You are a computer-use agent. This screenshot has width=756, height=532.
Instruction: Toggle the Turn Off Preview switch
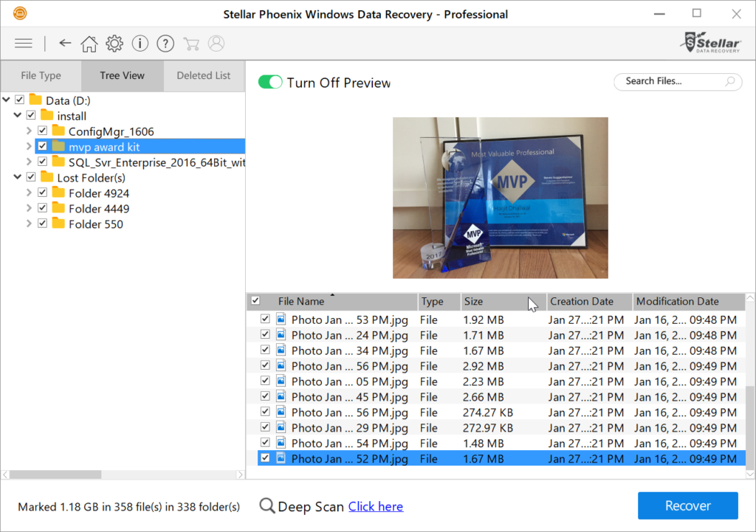click(x=270, y=82)
